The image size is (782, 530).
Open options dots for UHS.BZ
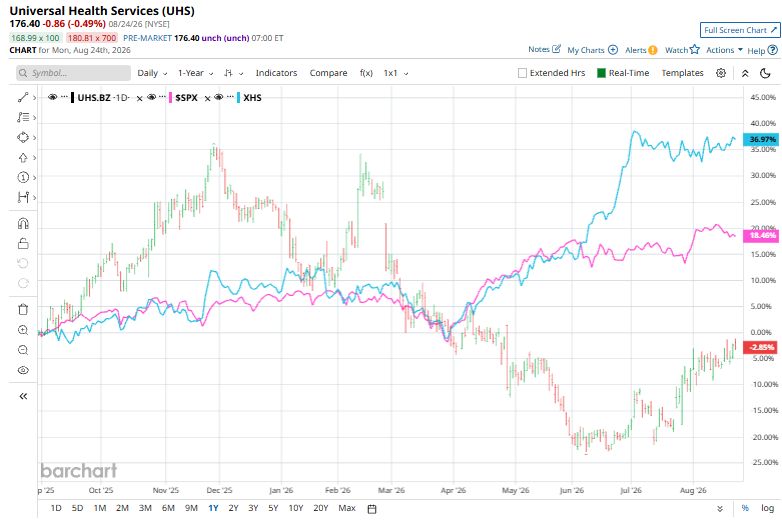64,97
